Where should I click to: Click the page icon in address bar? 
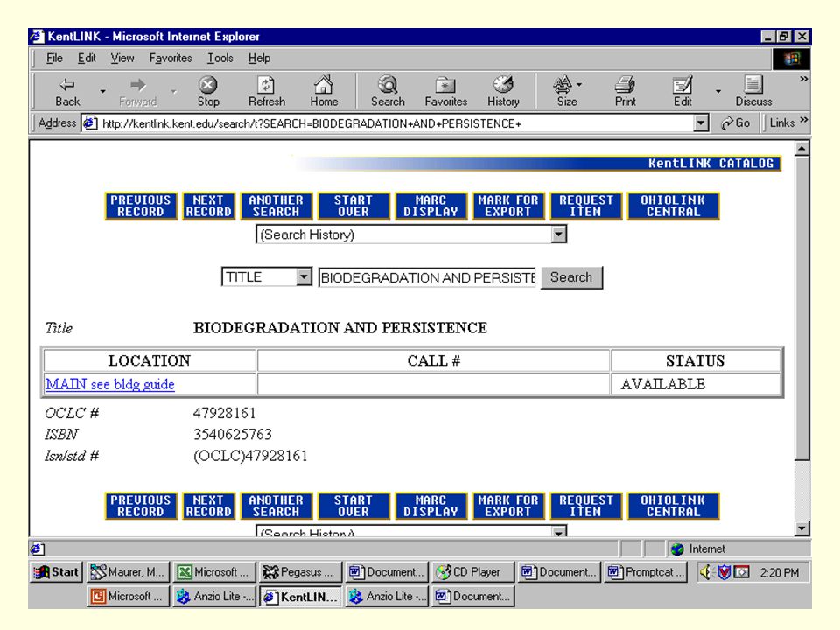point(89,123)
